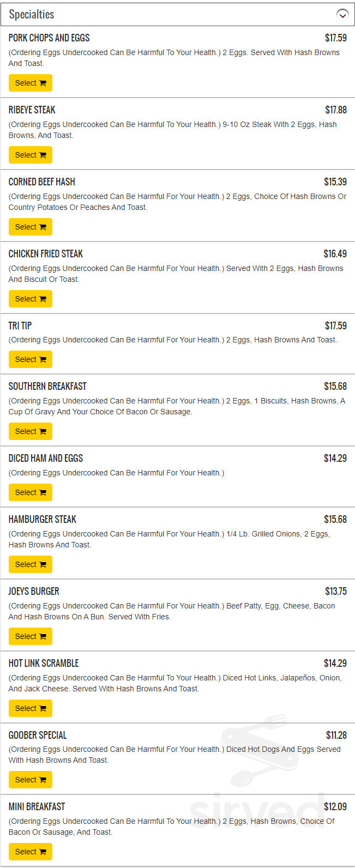Select the Goober Special item

[30, 780]
